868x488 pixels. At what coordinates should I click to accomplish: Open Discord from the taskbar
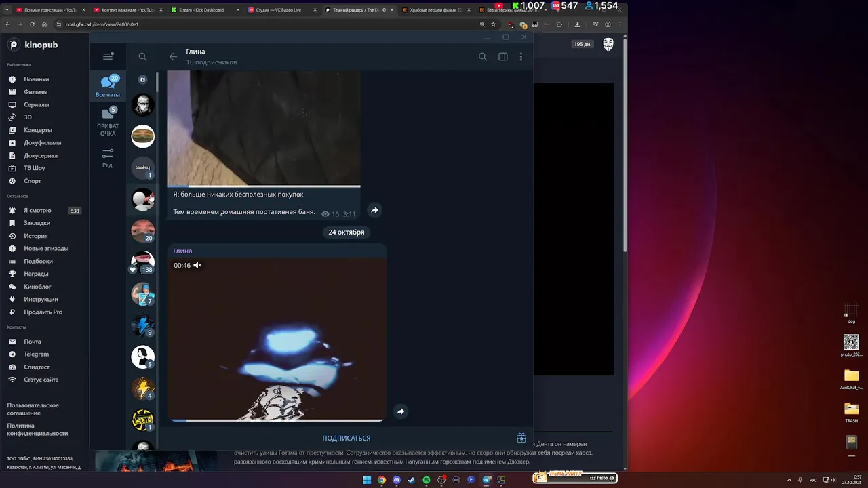(397, 480)
